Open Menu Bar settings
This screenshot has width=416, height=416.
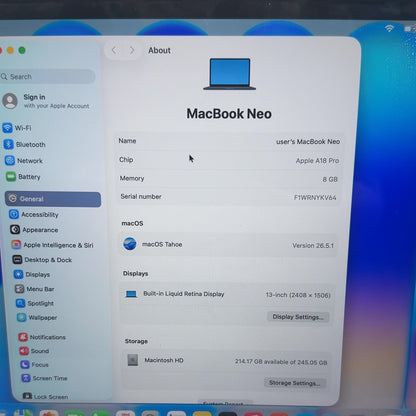[x=35, y=289]
